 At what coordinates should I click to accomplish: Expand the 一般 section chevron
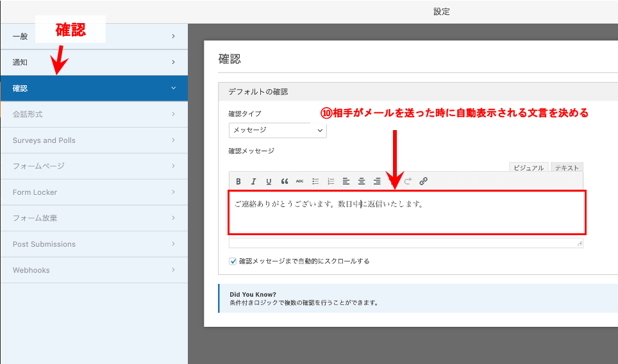pos(174,37)
